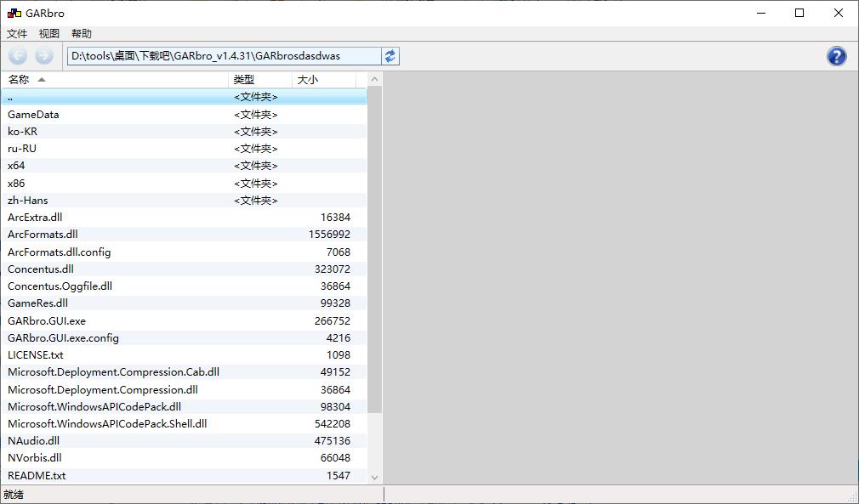
Task: Select the x64 folder
Action: pos(184,165)
